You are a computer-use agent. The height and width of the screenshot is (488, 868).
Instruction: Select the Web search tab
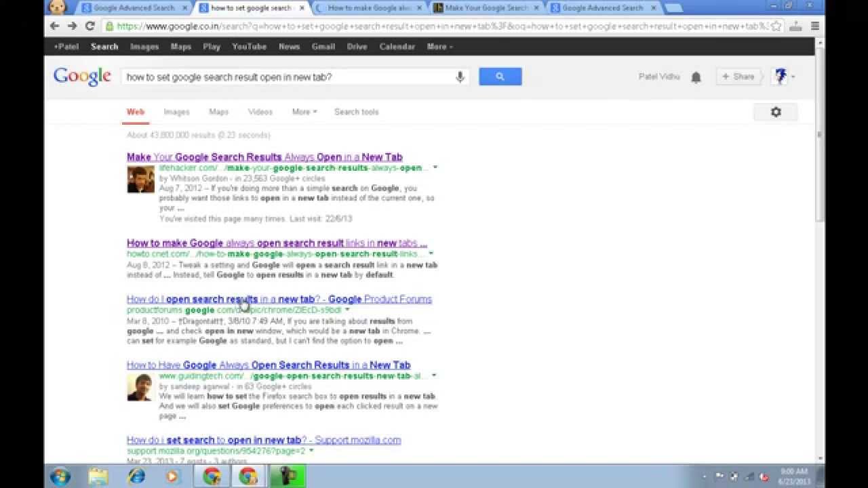(136, 112)
